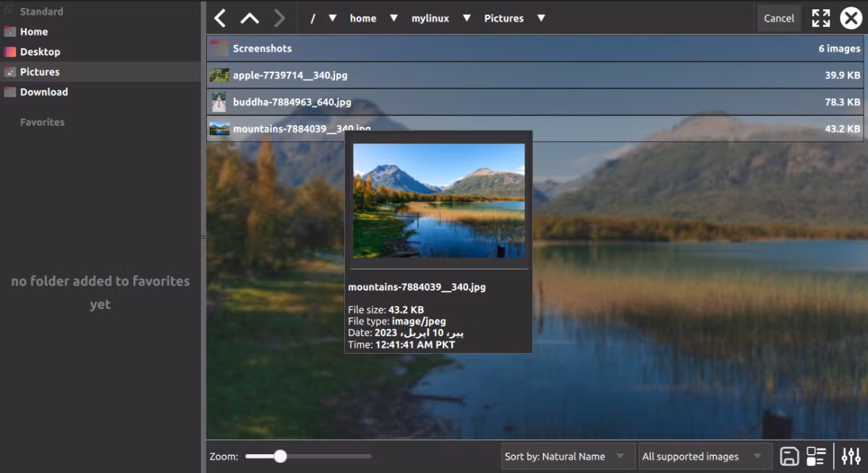The image size is (868, 473).
Task: Click the home breadcrumb segment
Action: click(x=363, y=18)
